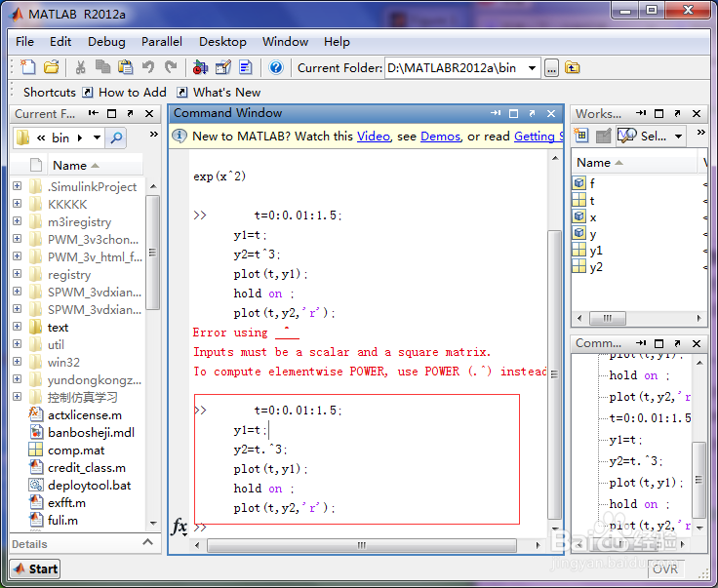
Task: Show more Current Folder toolbar options
Action: [x=154, y=134]
